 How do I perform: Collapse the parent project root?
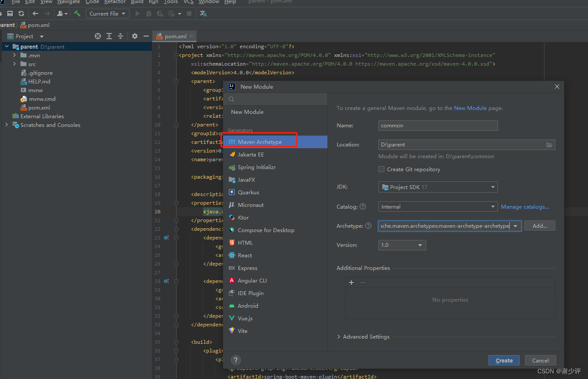(x=7, y=47)
